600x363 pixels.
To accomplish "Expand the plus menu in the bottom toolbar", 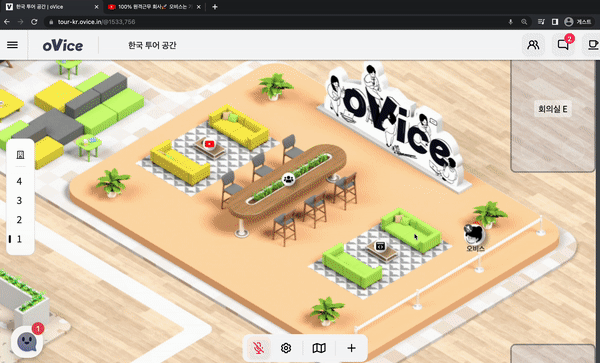I will click(351, 348).
